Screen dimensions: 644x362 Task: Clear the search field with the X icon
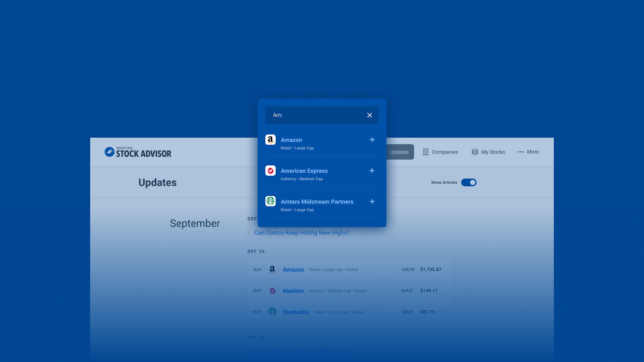click(369, 115)
